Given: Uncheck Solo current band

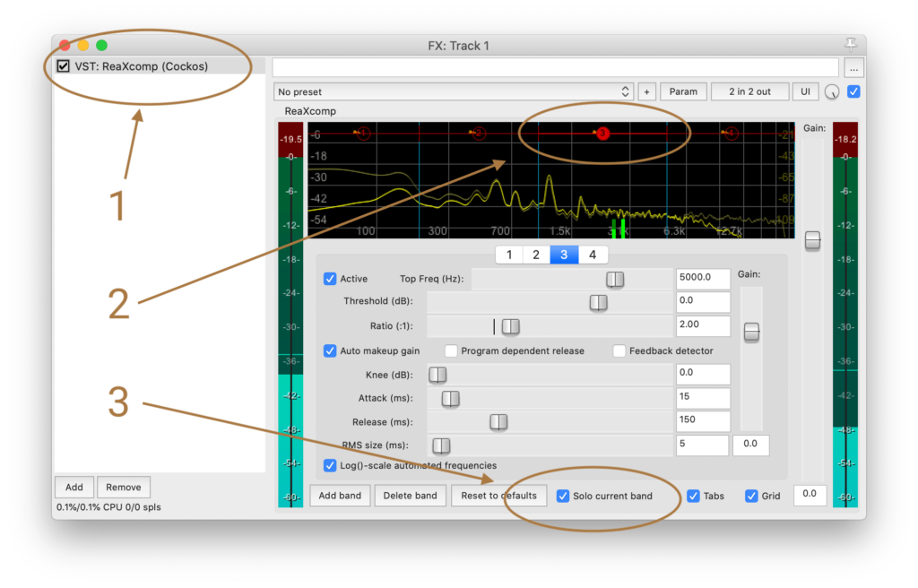Looking at the screenshot, I should tap(563, 496).
